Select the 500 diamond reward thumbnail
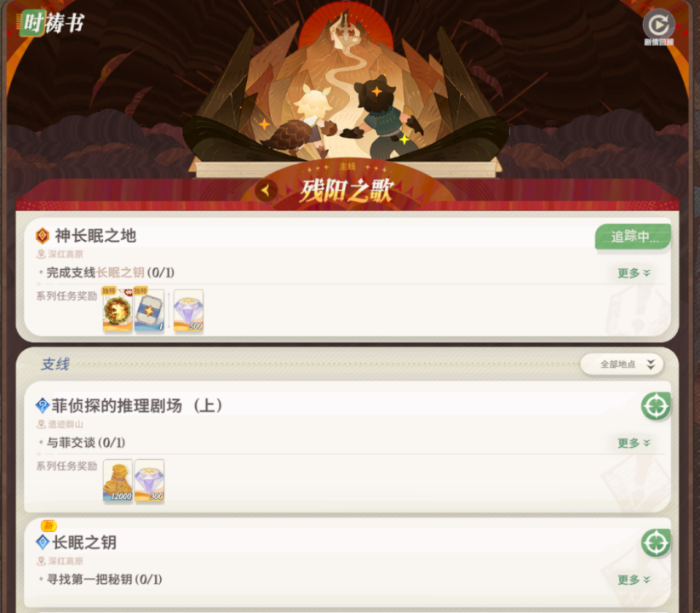Screen dimensions: 700x613 click(188, 310)
